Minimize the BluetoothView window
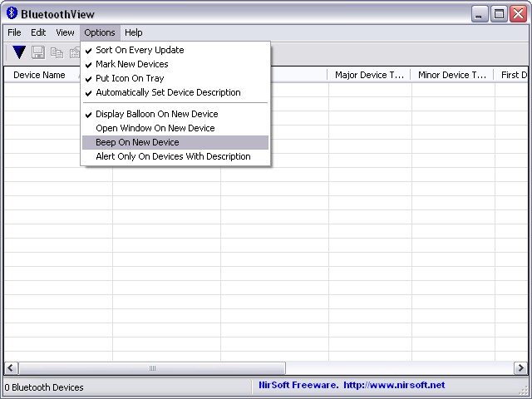 479,14
